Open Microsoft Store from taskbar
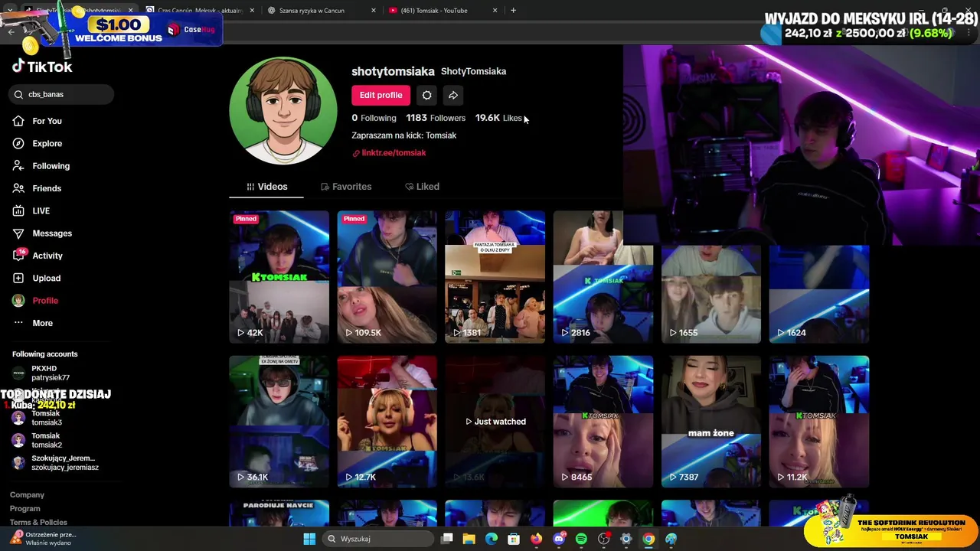 [514, 539]
